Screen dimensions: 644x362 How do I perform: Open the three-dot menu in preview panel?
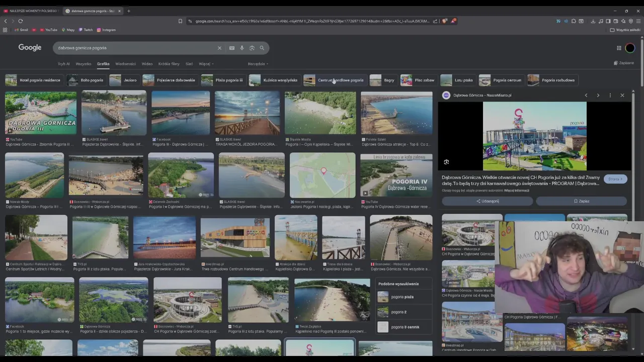tap(610, 95)
